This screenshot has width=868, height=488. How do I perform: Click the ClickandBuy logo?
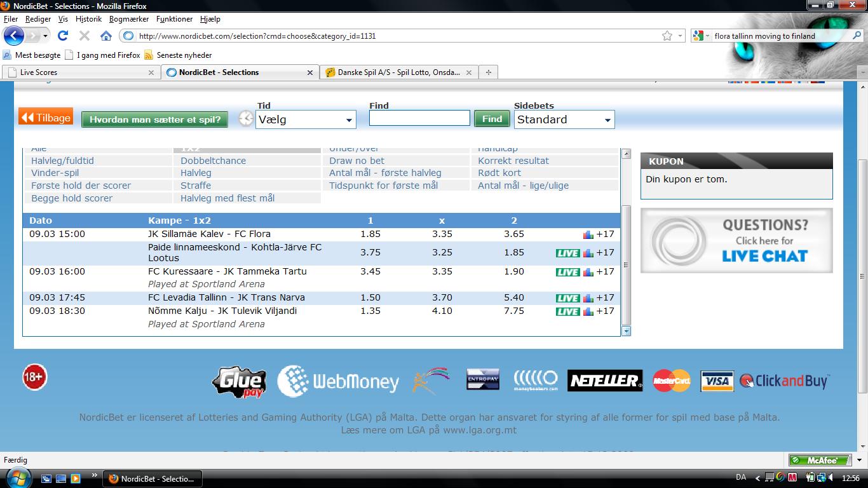[784, 381]
